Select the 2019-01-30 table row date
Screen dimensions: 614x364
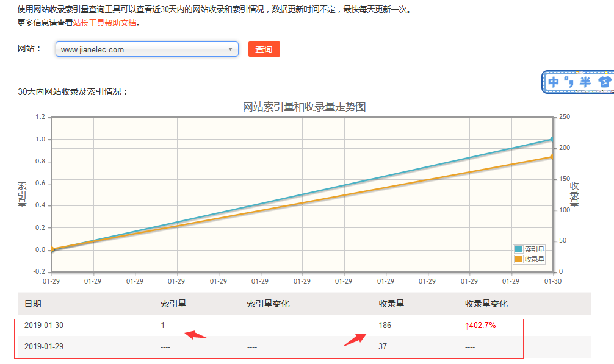44,326
